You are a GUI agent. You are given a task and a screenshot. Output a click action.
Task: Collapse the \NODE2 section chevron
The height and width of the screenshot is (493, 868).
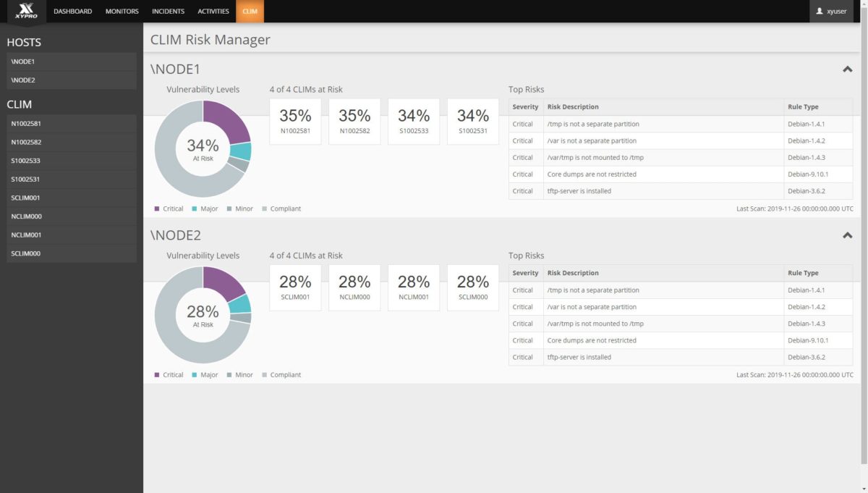pyautogui.click(x=847, y=235)
